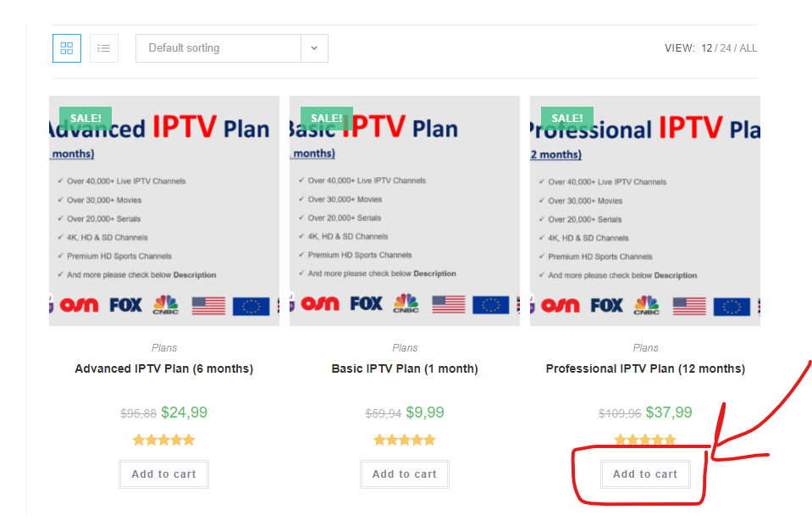Click star rating under Advanced plan

click(163, 440)
